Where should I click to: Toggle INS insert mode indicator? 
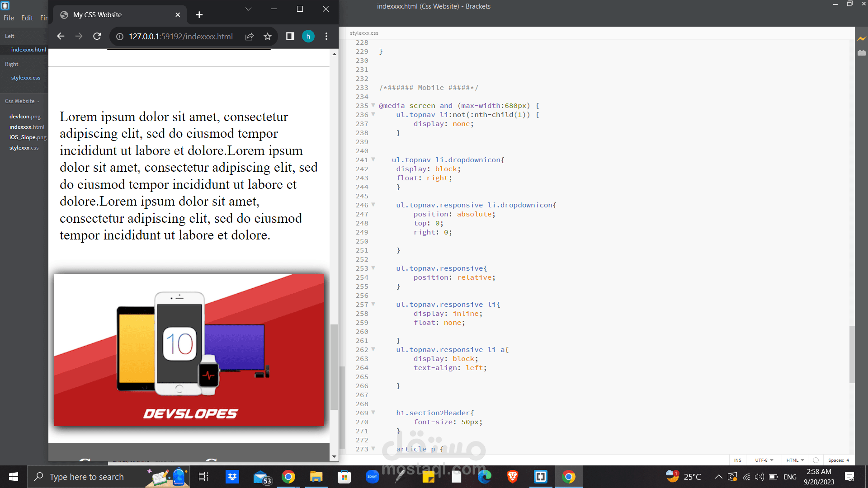pos(737,460)
